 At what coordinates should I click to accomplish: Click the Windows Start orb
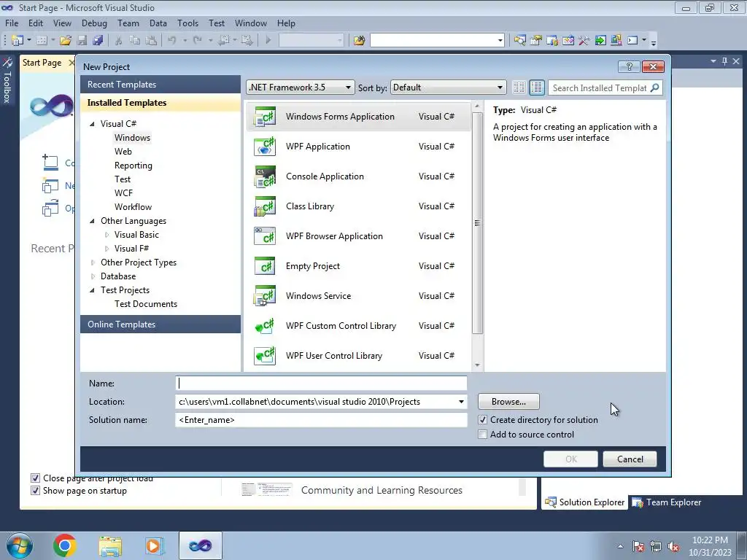point(20,545)
